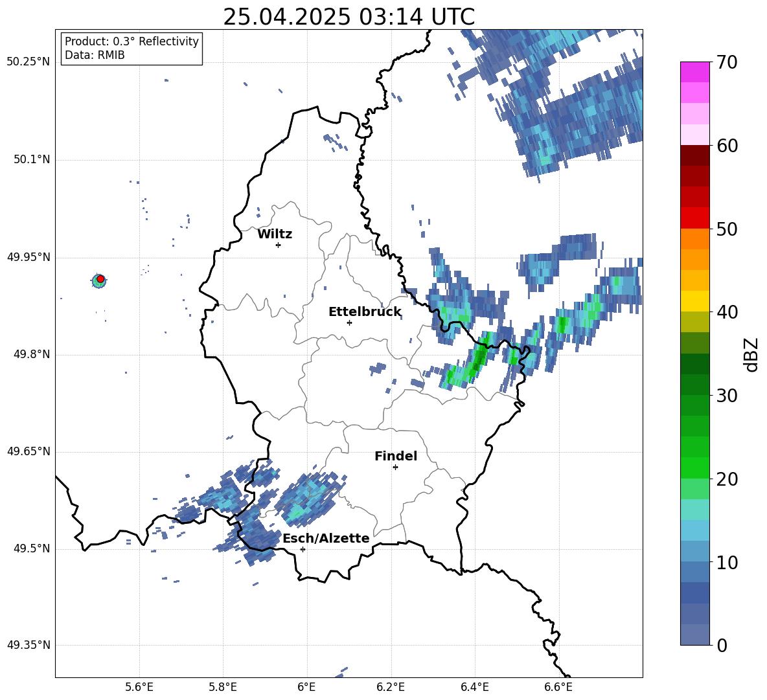The width and height of the screenshot is (767, 700).
Task: Click the Wiltz city label
Action: coord(275,234)
